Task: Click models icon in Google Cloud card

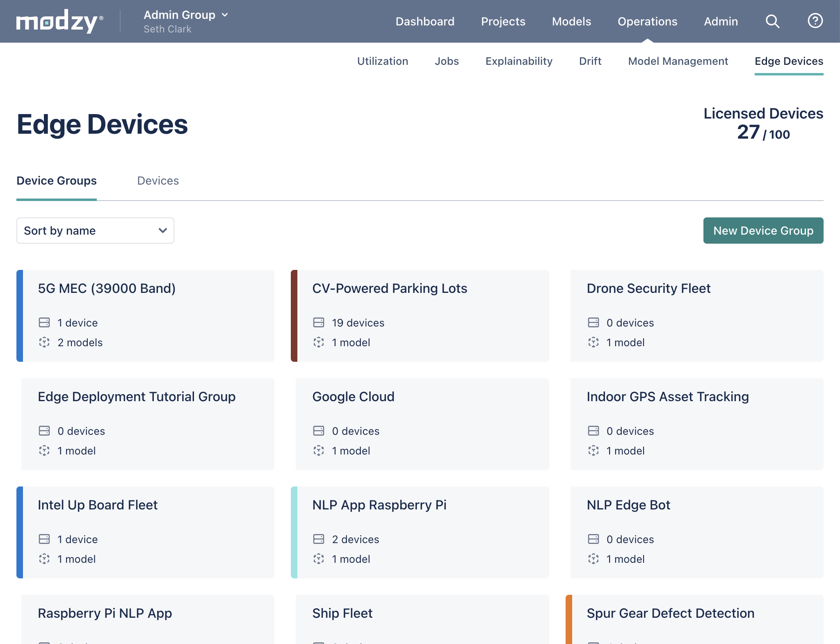Action: click(x=319, y=450)
